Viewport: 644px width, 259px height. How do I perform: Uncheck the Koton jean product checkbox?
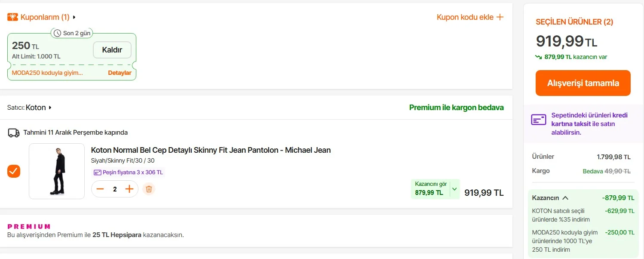14,171
